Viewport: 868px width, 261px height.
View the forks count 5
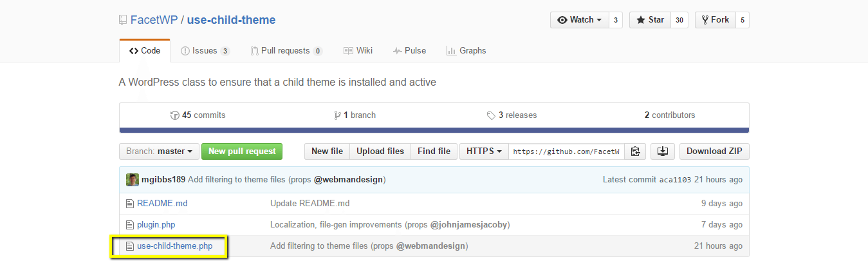(742, 20)
